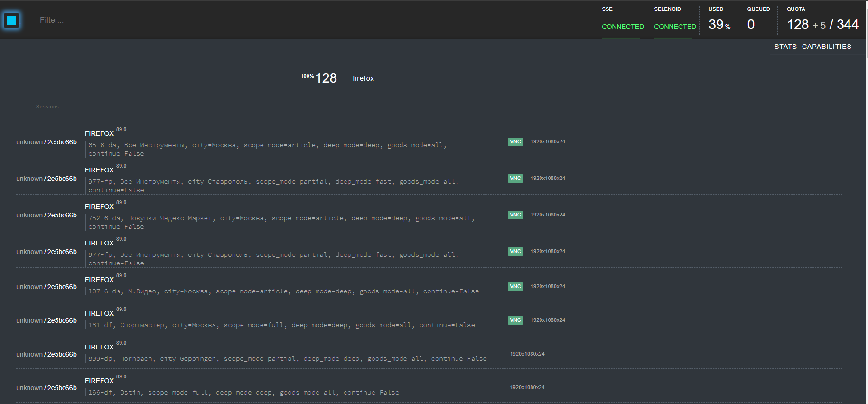Open session link unknown / 2e5bc66b for 65-6-da

(x=47, y=142)
